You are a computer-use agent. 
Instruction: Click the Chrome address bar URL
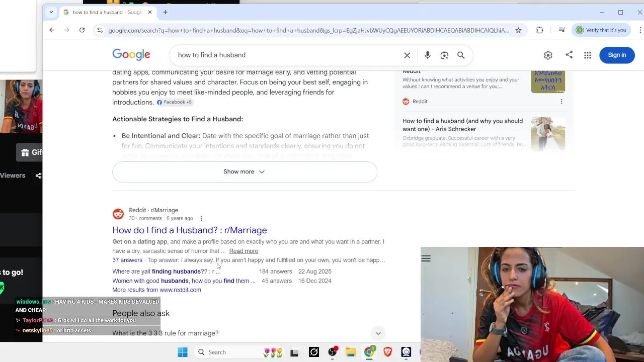tap(308, 30)
